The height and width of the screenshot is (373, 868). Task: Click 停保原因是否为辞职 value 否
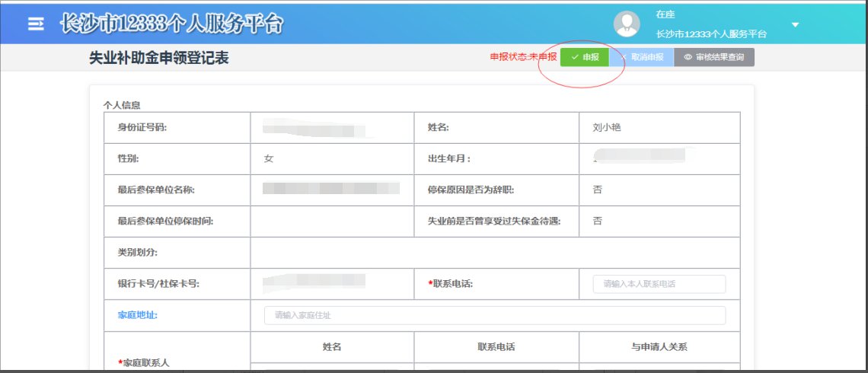tap(597, 190)
